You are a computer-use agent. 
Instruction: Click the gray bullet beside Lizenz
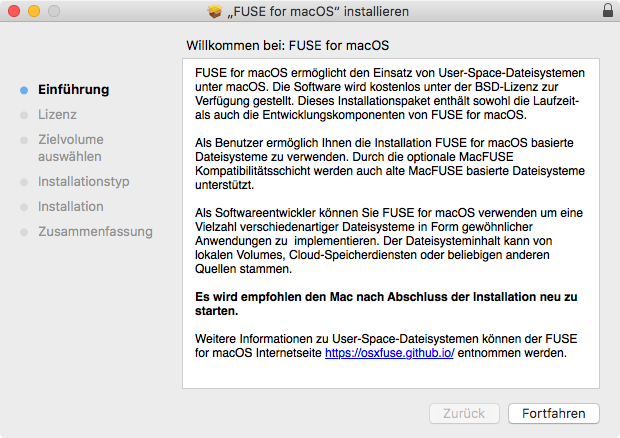pos(24,115)
